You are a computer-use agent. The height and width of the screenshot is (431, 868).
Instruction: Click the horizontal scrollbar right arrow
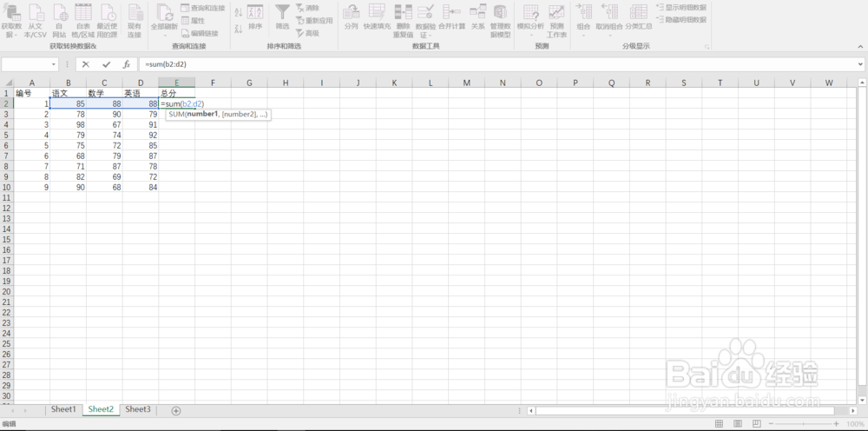853,410
